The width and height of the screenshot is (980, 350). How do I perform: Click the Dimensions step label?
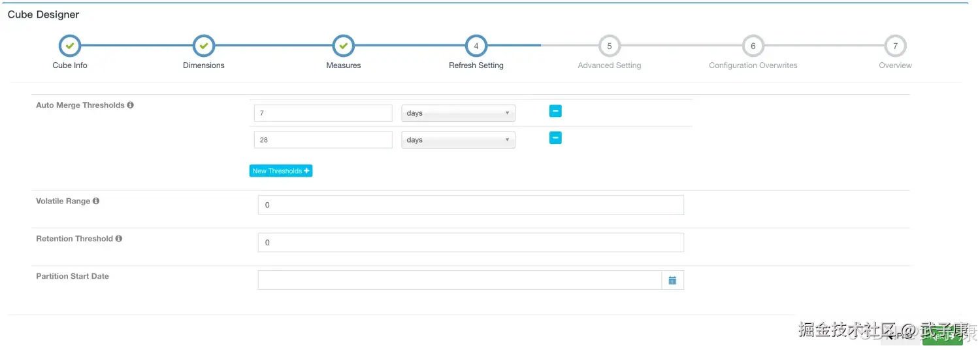click(x=204, y=65)
